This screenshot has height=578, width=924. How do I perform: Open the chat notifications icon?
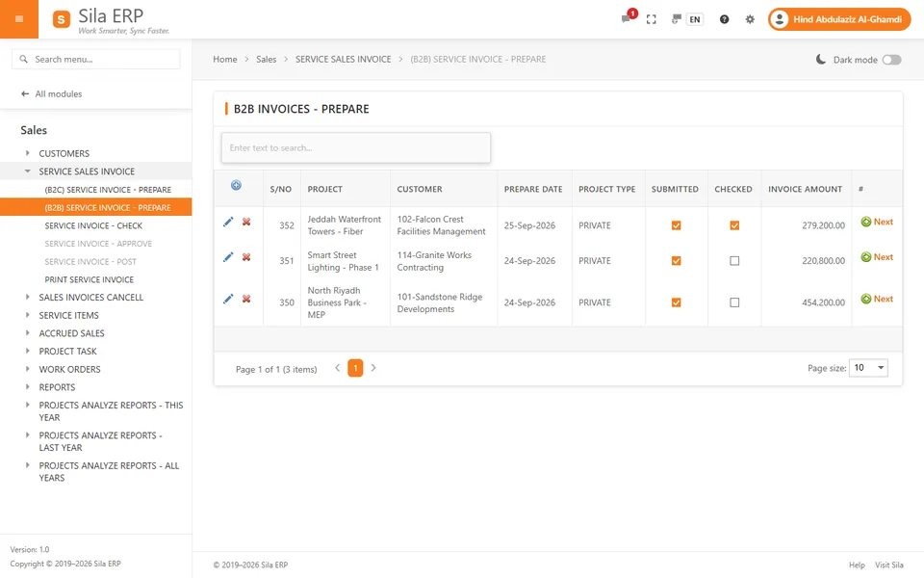tap(626, 19)
